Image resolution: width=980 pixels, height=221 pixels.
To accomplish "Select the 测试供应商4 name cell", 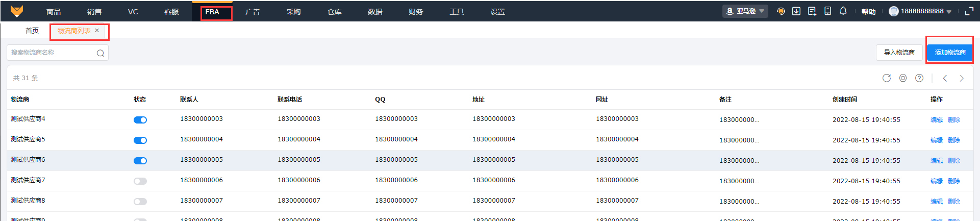I will [28, 119].
